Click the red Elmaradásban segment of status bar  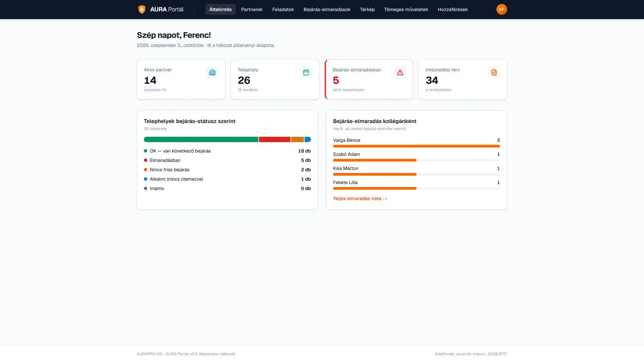coord(275,140)
